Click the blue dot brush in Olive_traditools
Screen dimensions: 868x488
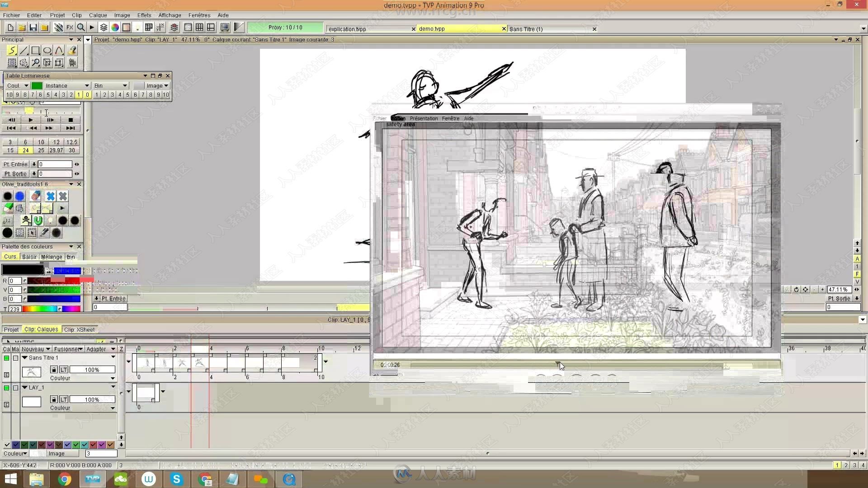[19, 196]
